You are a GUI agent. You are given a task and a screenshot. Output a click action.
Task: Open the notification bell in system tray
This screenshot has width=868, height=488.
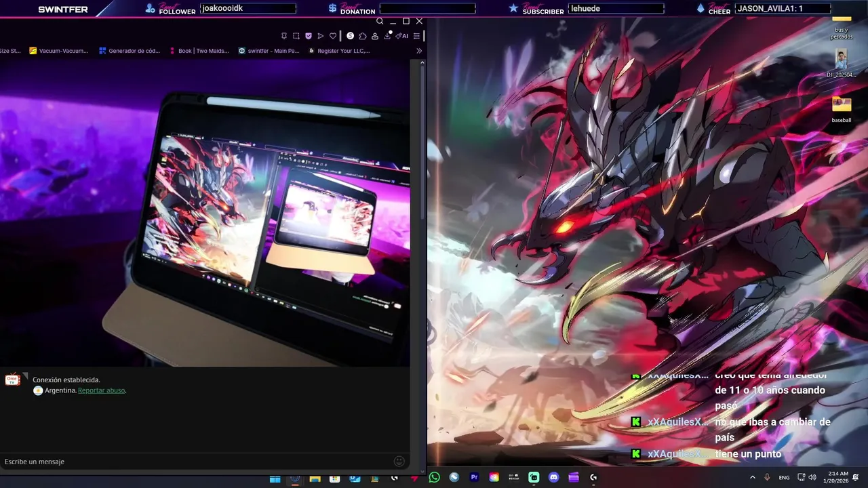click(856, 477)
